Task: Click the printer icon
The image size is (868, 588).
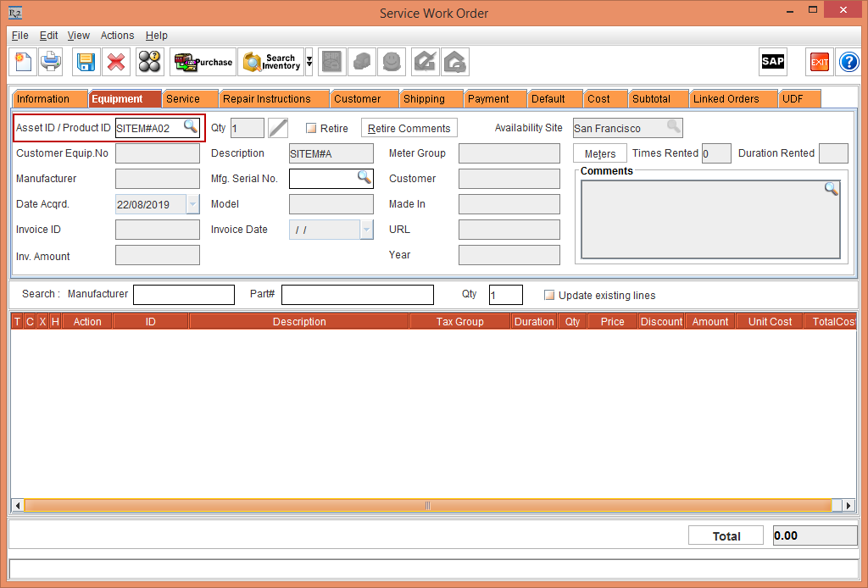Action: point(52,62)
